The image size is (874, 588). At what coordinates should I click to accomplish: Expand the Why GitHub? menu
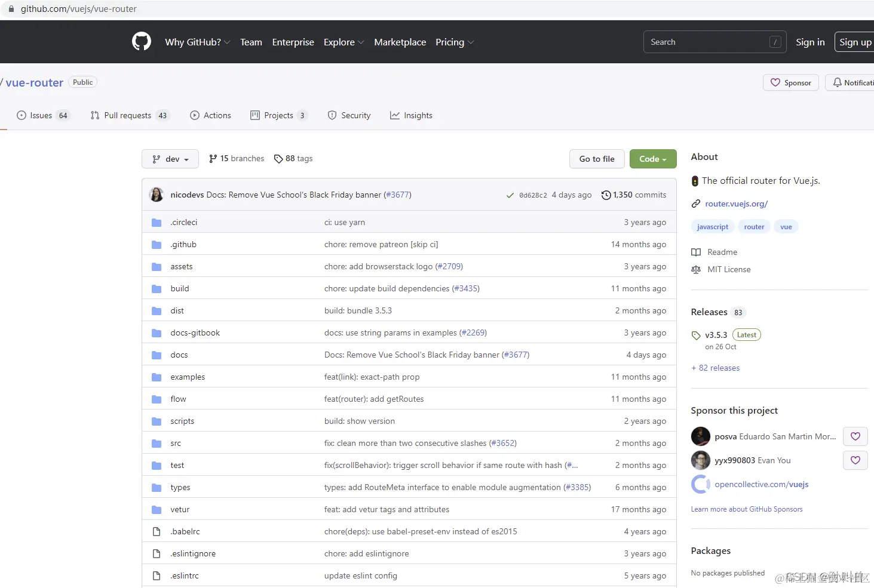point(197,42)
